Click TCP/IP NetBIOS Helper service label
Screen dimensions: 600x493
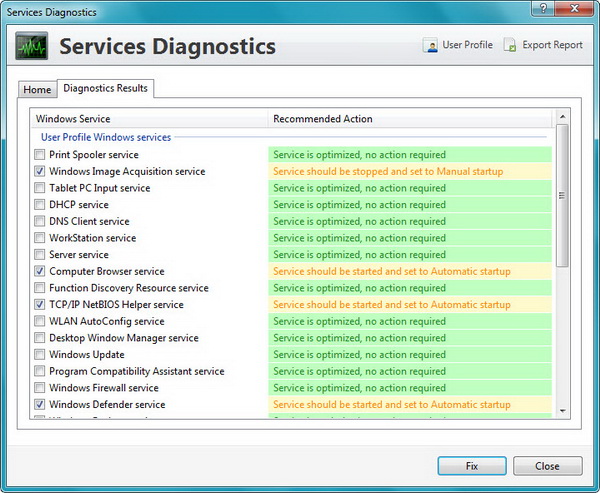click(116, 304)
